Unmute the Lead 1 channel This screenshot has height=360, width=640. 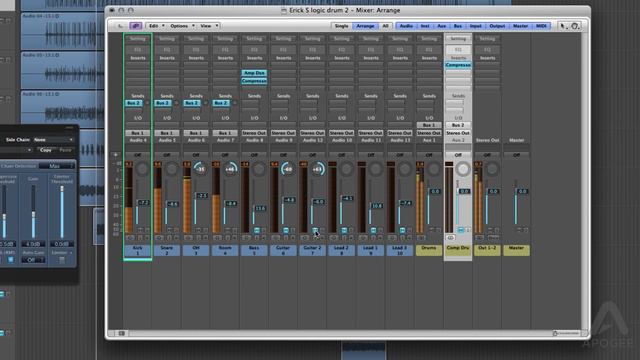(373, 230)
